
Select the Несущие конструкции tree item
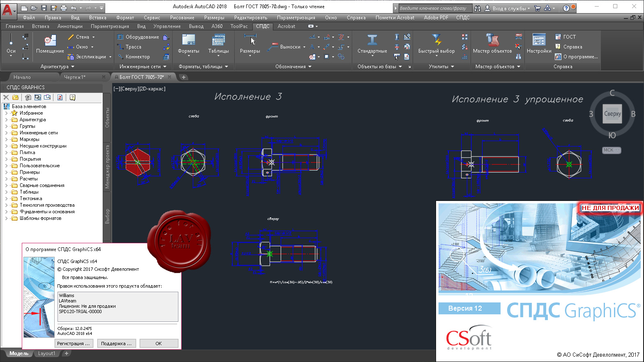pyautogui.click(x=43, y=146)
